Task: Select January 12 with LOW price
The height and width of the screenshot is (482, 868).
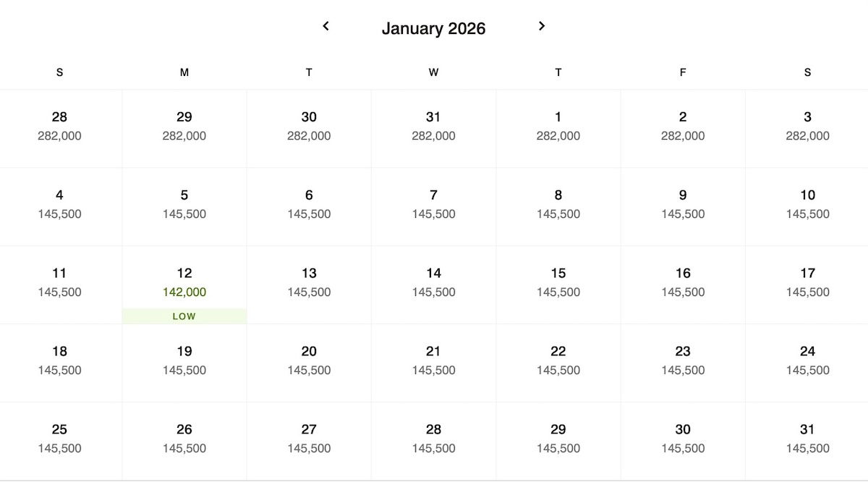Action: click(x=184, y=282)
